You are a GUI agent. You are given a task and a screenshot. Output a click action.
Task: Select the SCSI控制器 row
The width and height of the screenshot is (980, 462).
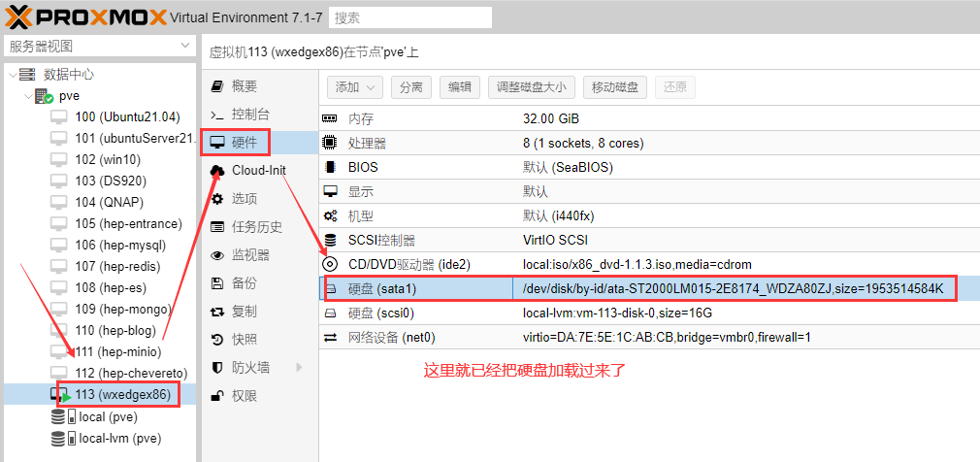coord(649,240)
